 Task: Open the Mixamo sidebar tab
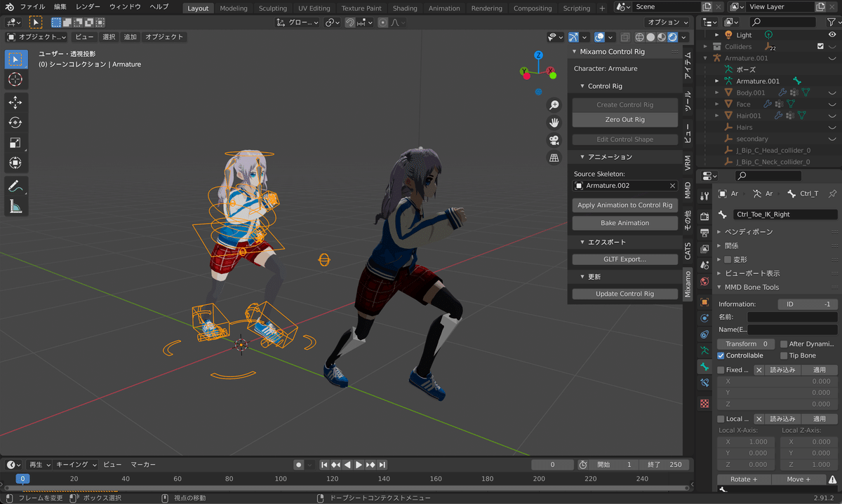(688, 285)
